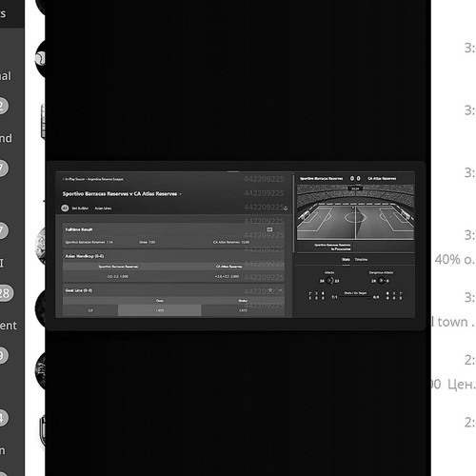Viewport: 476px width, 476px height.
Task: Open the Timeline tab in match tracker
Action: click(x=361, y=260)
